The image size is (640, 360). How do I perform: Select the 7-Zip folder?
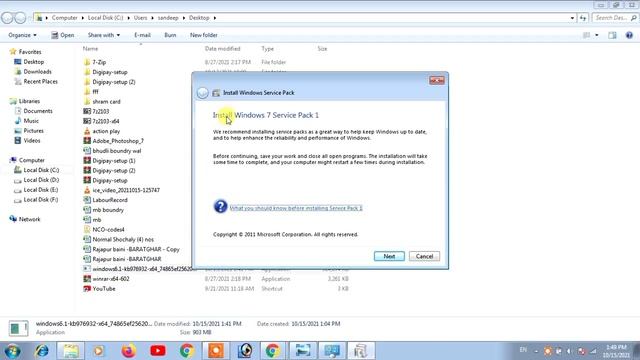(99, 62)
